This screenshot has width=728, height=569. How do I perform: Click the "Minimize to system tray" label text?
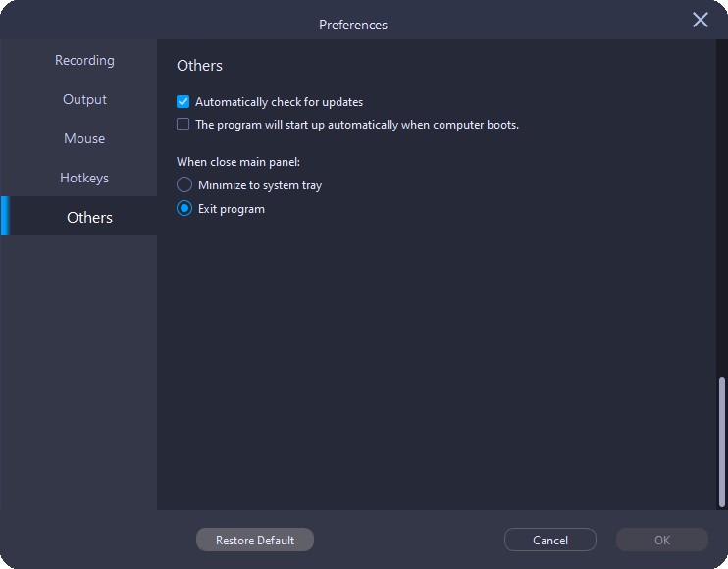click(260, 185)
